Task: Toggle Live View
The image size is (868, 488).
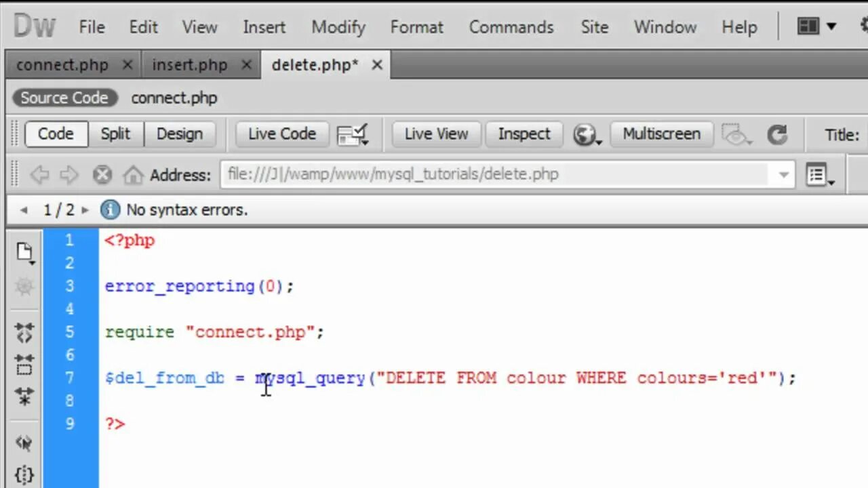Action: pyautogui.click(x=436, y=134)
